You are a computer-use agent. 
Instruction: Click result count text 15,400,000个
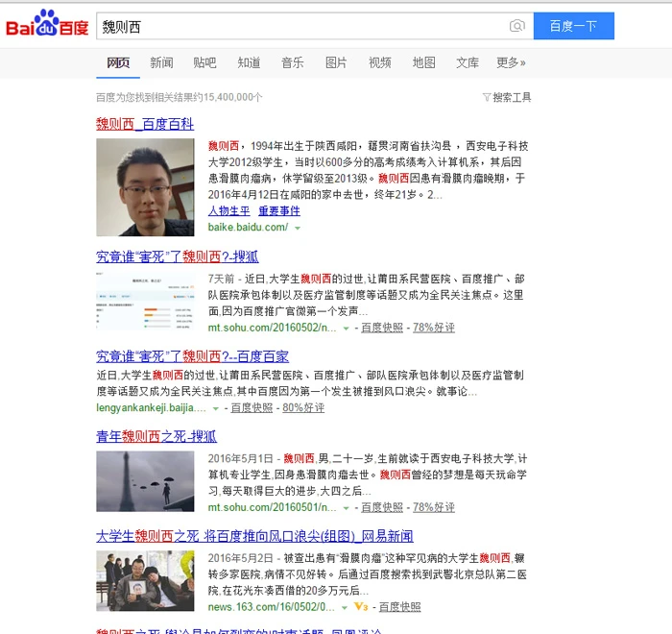[x=232, y=97]
